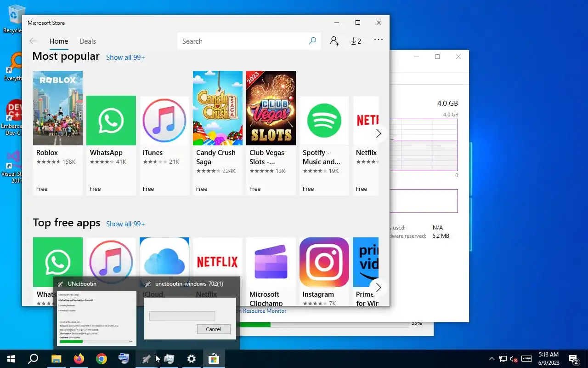Open the Spotify app tile
This screenshot has width=588, height=368.
coord(324,145)
